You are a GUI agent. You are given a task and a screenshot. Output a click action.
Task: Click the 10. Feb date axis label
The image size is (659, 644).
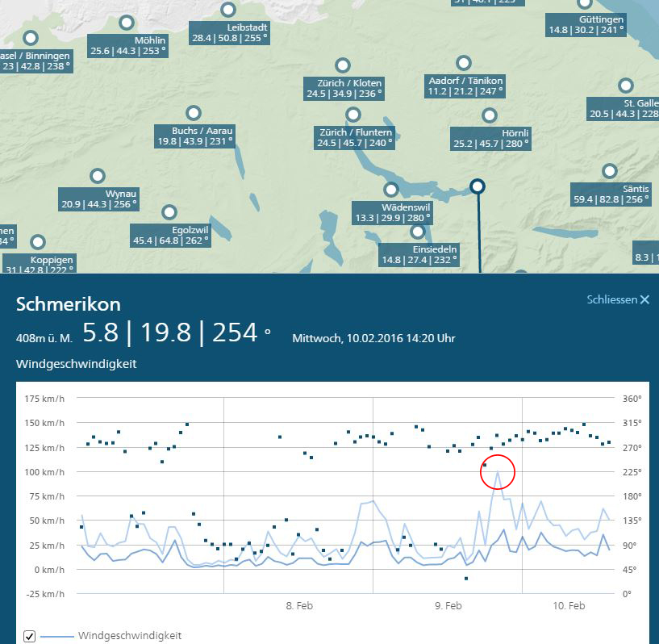[569, 606]
